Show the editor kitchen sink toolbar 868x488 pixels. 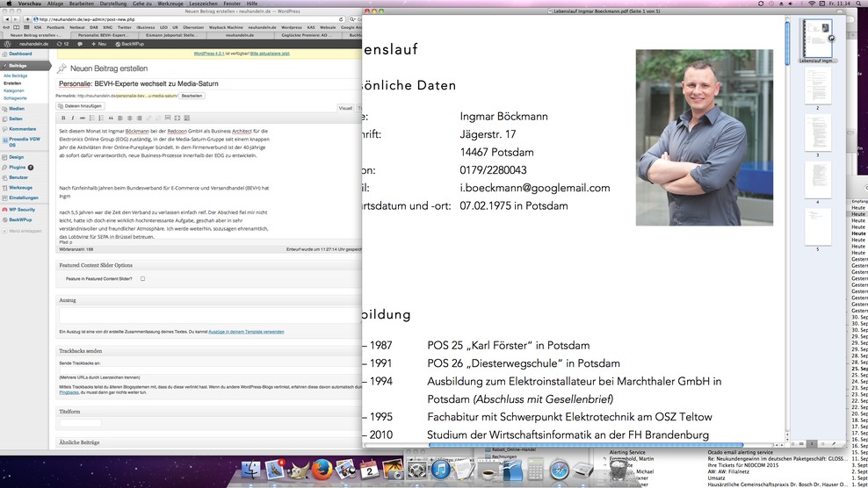coord(186,118)
